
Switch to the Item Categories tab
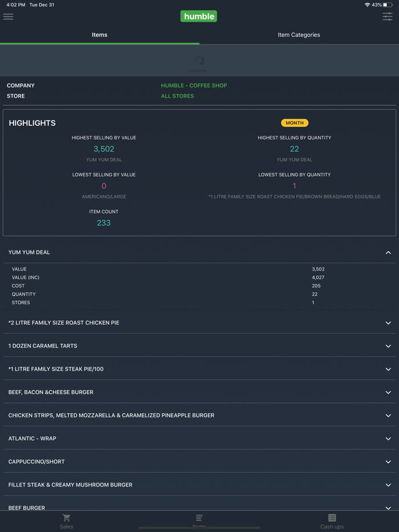click(x=299, y=35)
